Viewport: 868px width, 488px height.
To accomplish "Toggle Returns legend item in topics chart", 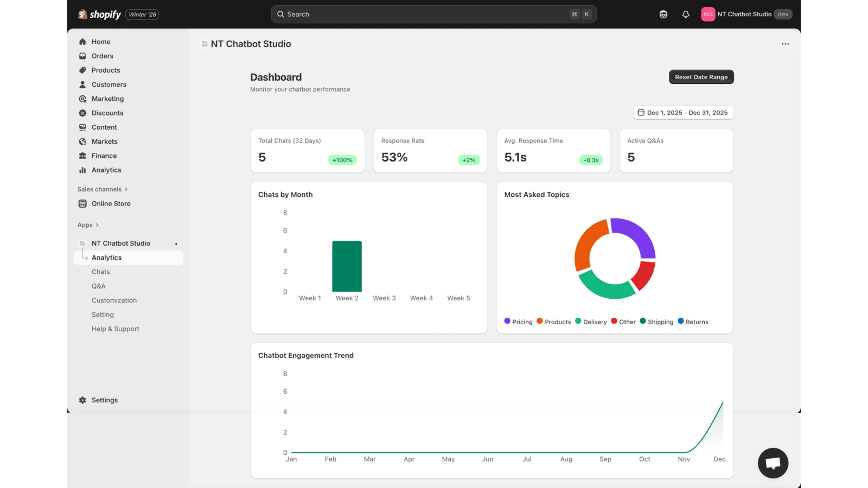I will (693, 322).
